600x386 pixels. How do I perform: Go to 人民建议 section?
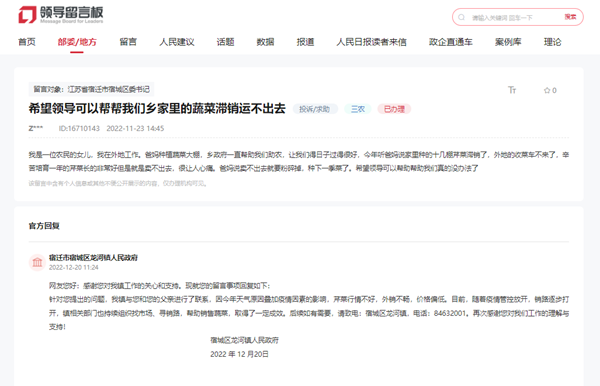click(x=177, y=42)
